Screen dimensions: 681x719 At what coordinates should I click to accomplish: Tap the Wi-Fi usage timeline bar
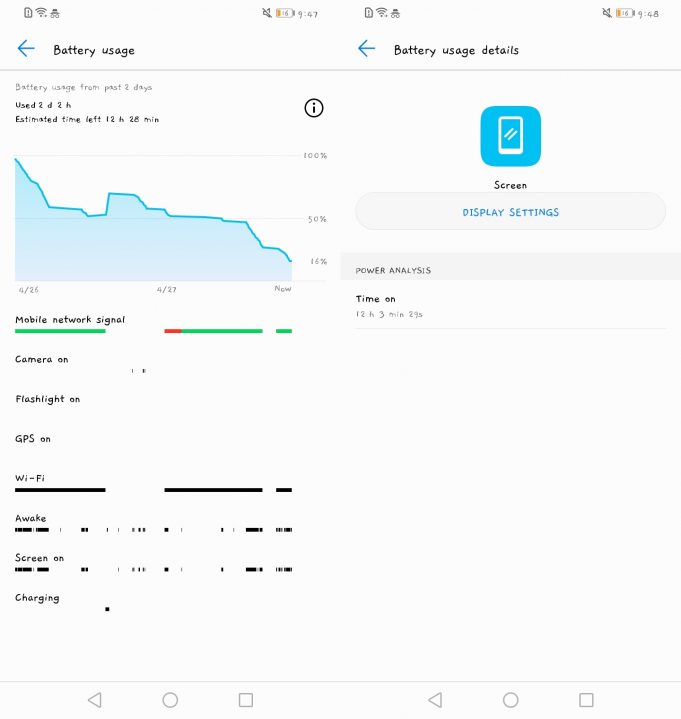point(212,490)
